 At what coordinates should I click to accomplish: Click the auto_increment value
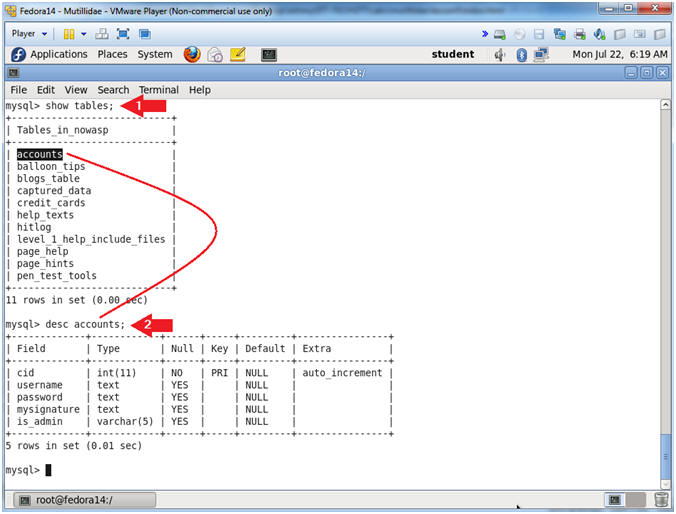click(342, 373)
